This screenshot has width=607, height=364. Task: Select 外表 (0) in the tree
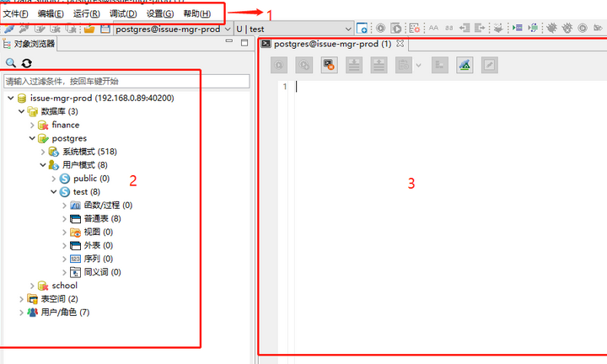[x=99, y=245]
